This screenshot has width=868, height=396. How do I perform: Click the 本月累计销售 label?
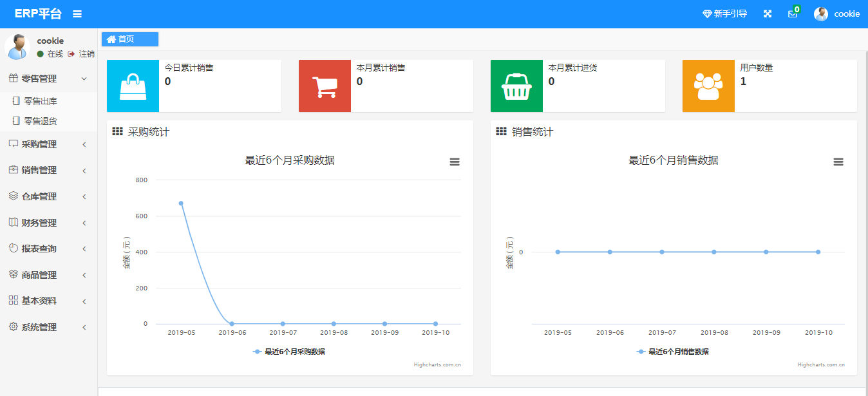(x=381, y=68)
